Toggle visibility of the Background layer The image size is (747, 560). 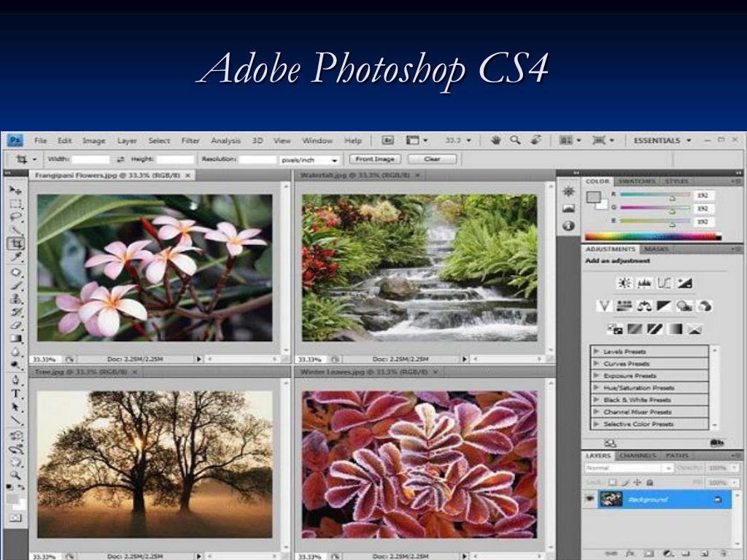coord(589,499)
